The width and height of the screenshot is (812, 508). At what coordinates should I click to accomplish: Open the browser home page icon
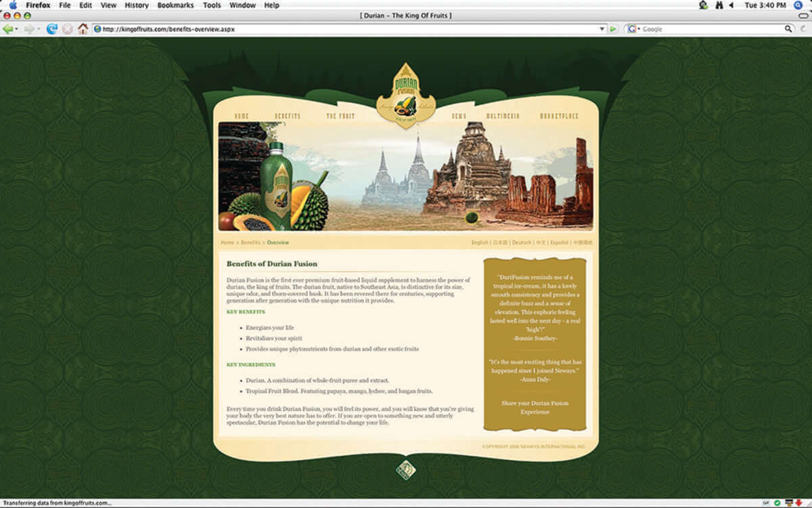pos(83,29)
